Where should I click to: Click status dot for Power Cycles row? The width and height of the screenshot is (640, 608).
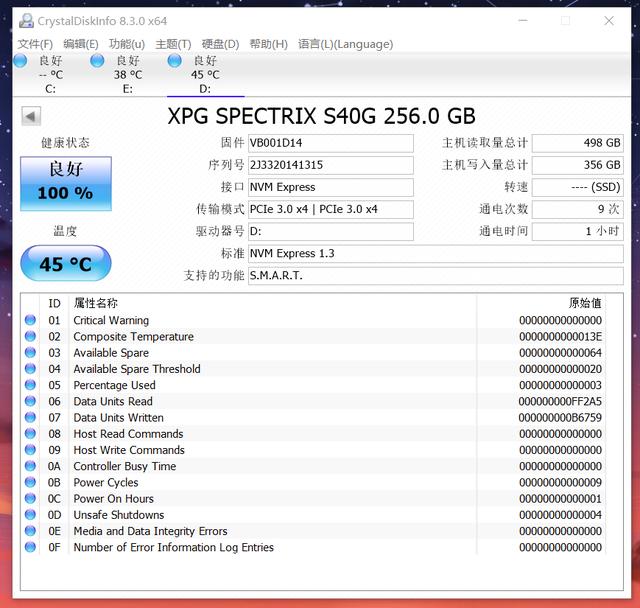[30, 482]
